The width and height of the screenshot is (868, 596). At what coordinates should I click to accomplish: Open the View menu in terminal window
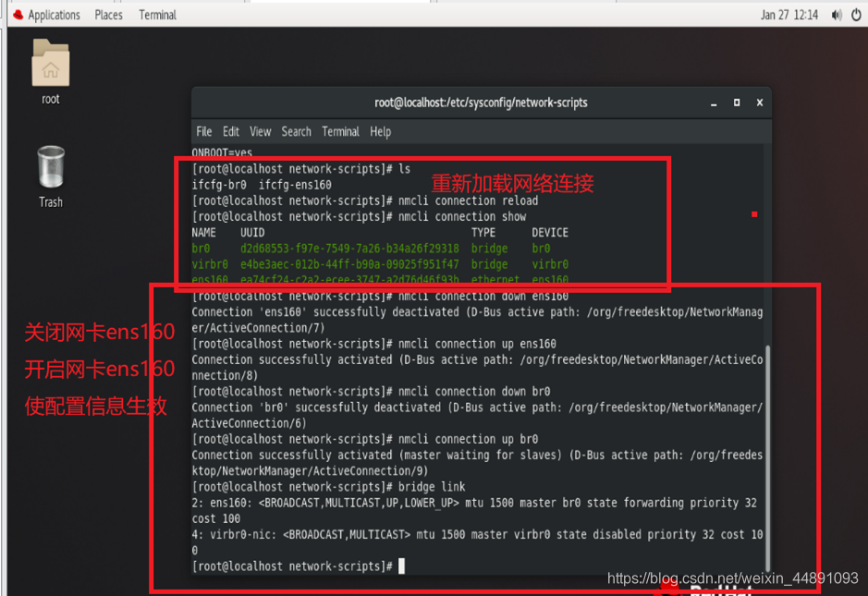[x=260, y=132]
